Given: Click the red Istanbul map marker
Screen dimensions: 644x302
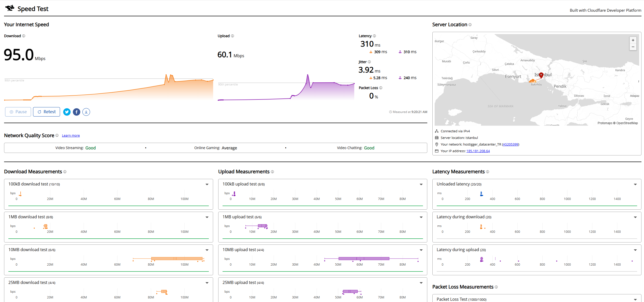Looking at the screenshot, I should (541, 75).
